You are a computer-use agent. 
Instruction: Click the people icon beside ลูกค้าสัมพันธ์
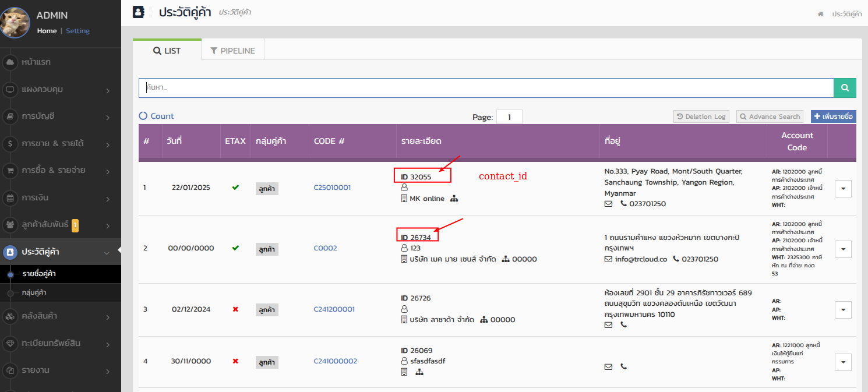(x=10, y=224)
